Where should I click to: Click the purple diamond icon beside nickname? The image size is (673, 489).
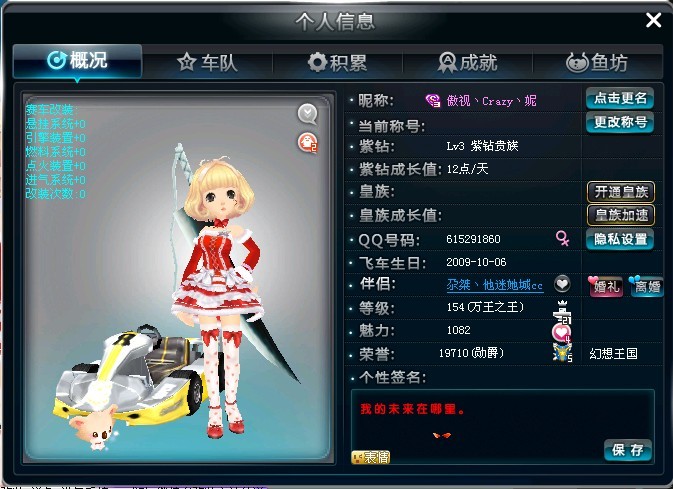click(433, 101)
